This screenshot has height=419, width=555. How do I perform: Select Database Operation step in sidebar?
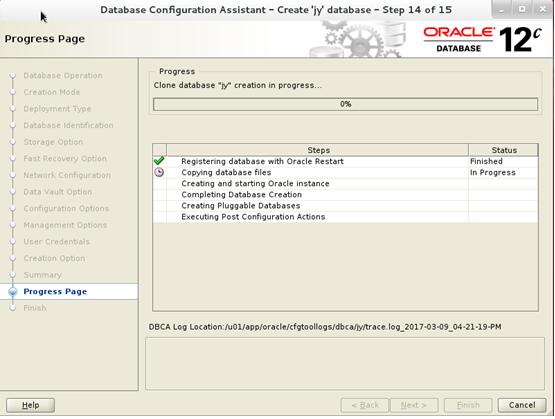pyautogui.click(x=63, y=76)
